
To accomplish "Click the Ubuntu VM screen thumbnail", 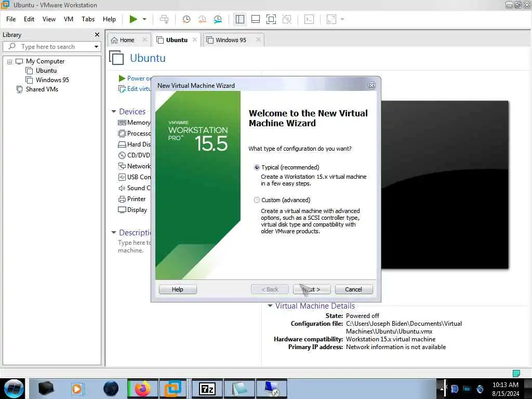I will [445, 185].
